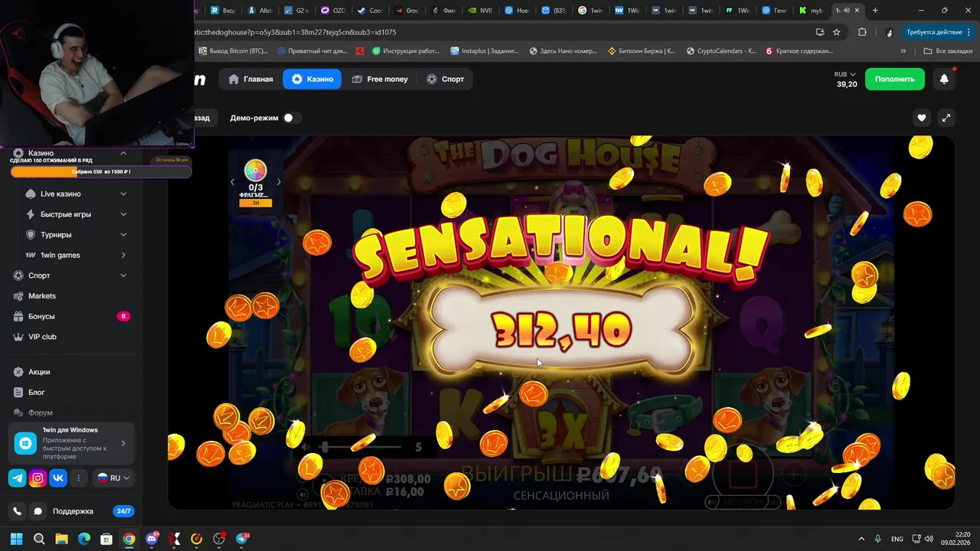Open the Windows Start menu

(16, 539)
